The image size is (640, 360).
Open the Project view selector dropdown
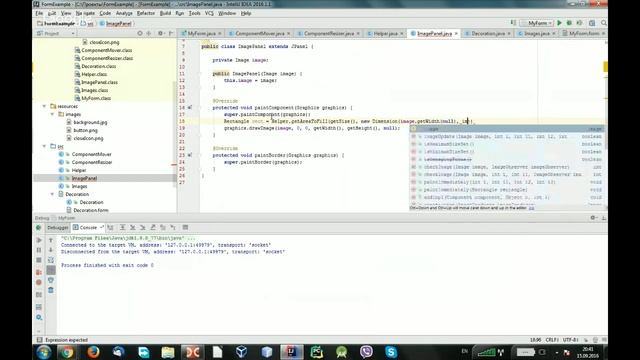(x=56, y=33)
